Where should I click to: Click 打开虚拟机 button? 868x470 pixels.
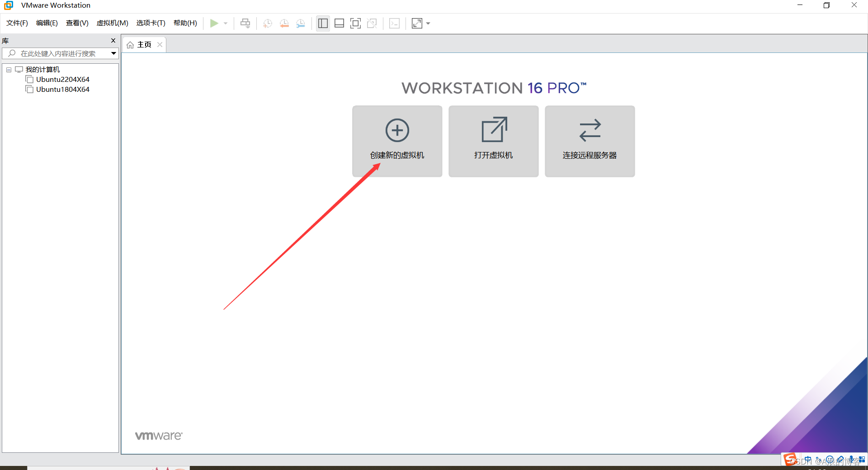[494, 141]
